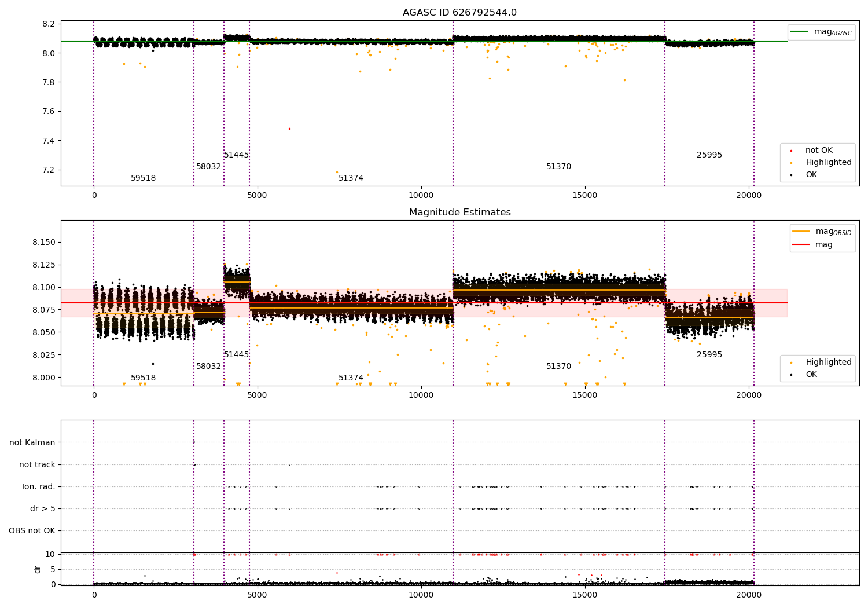The width and height of the screenshot is (868, 608).
Task: Click the 8.050 y-axis tick label
Action: pos(44,333)
